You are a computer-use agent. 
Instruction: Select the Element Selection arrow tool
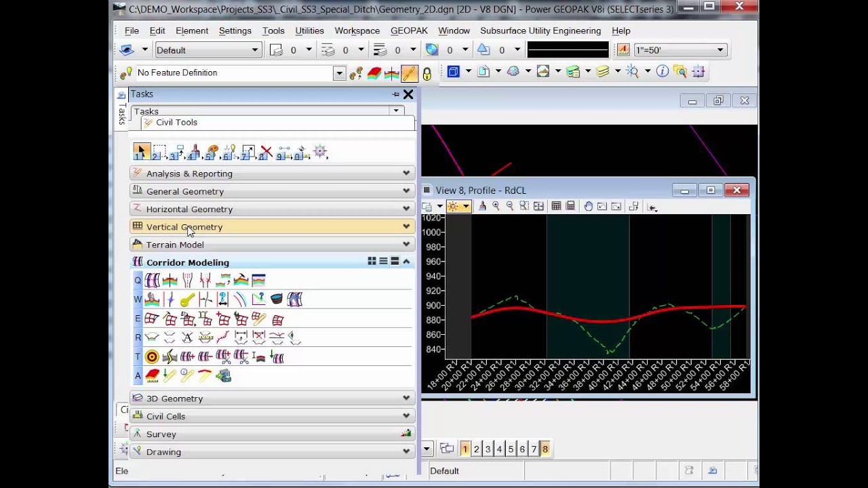(x=141, y=152)
